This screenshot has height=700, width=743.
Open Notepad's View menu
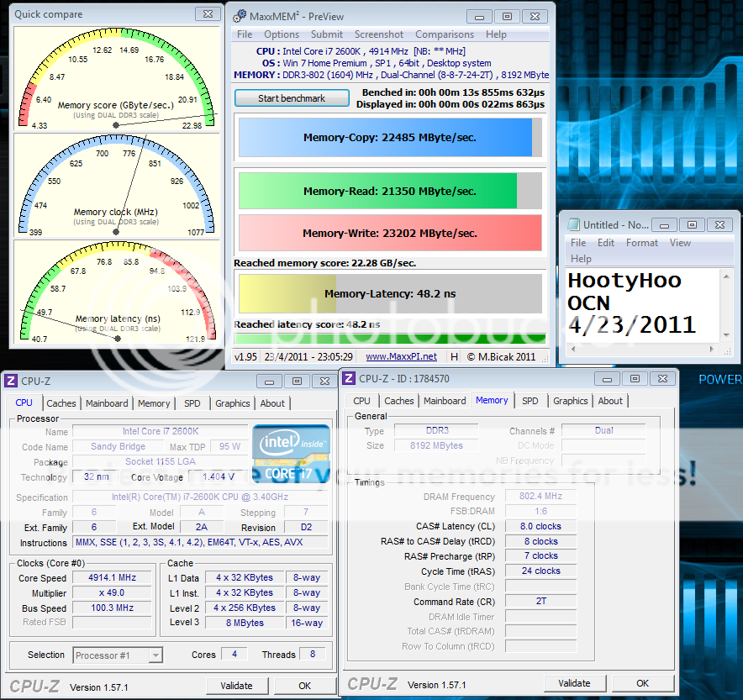point(680,243)
